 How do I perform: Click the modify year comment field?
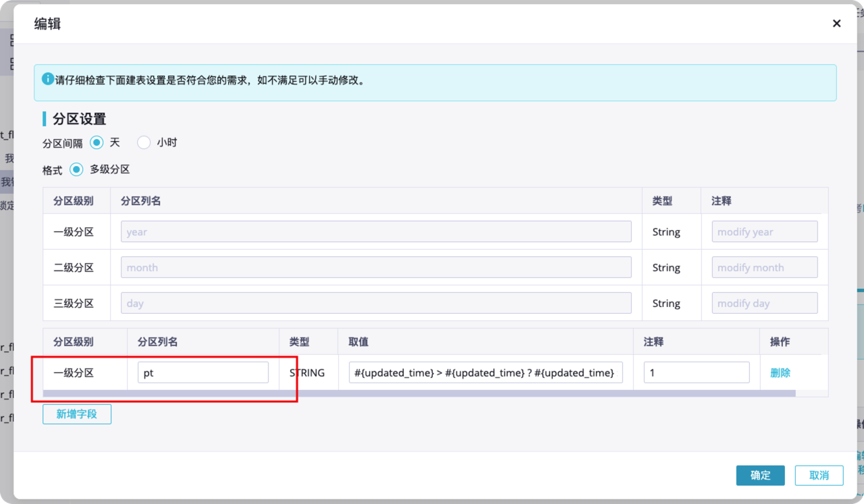pos(765,231)
